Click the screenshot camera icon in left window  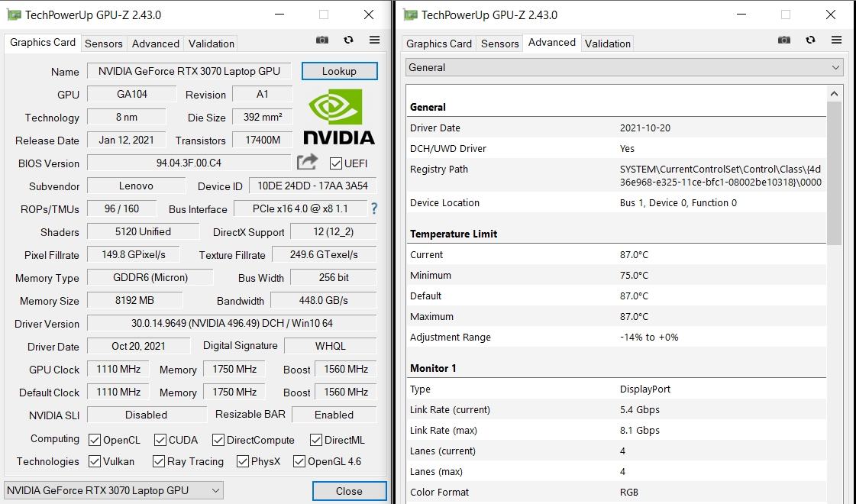[x=322, y=40]
